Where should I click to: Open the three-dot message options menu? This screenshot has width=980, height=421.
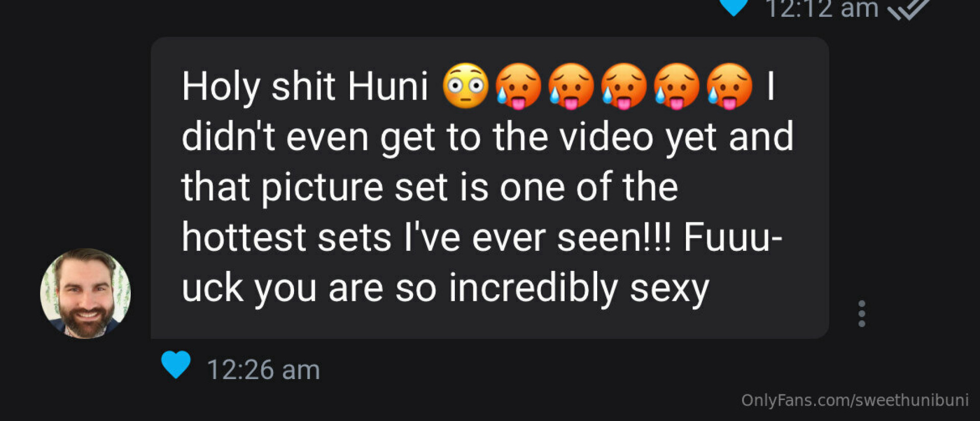[x=862, y=313]
